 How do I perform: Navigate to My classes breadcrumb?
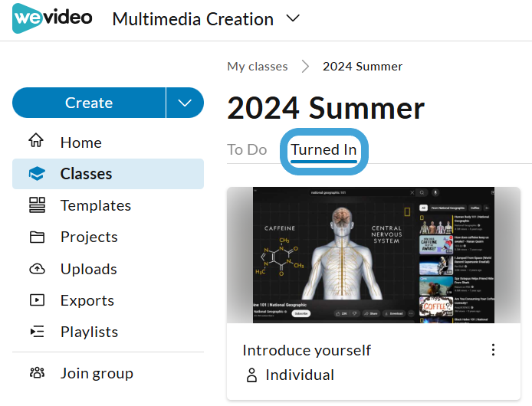coord(258,67)
